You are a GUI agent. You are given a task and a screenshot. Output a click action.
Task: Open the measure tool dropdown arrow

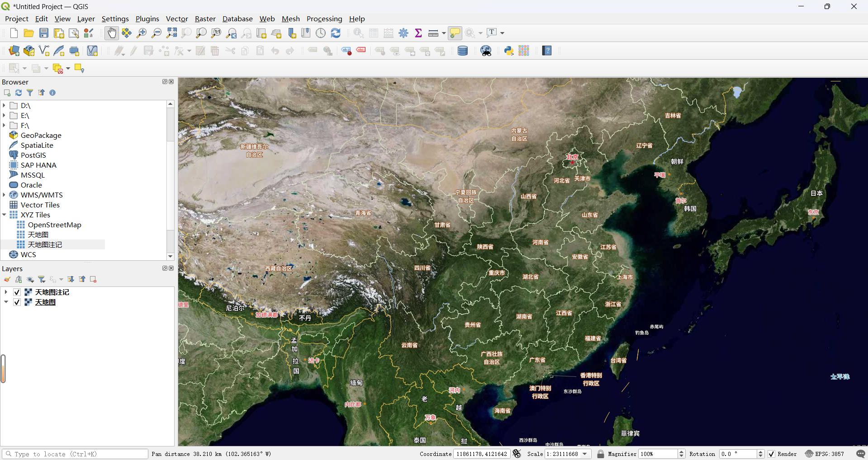[444, 33]
